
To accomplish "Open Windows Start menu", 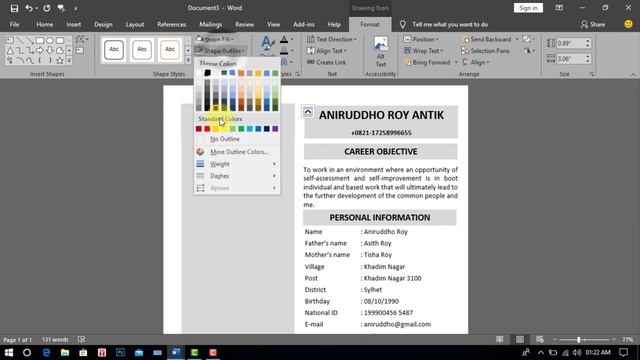I will [9, 352].
